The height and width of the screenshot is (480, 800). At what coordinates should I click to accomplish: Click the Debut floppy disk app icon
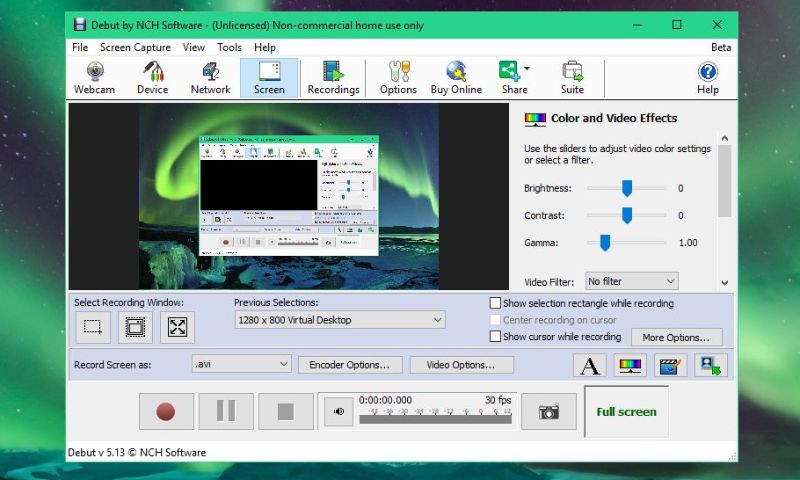point(80,24)
